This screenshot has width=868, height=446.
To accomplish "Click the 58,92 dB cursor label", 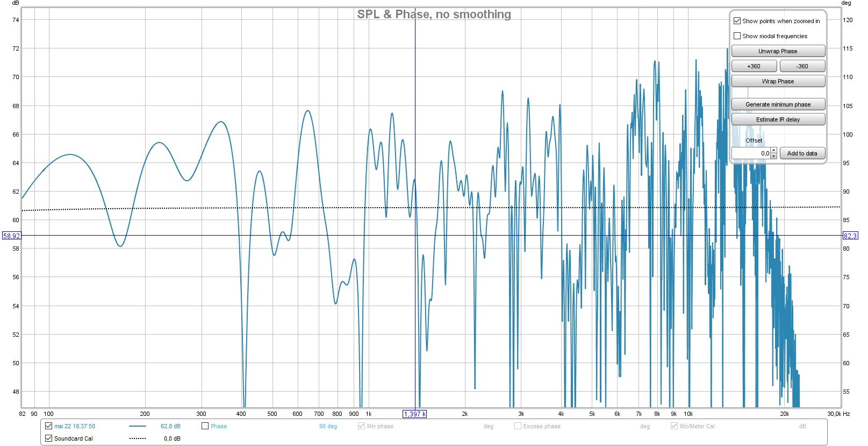I will (11, 236).
